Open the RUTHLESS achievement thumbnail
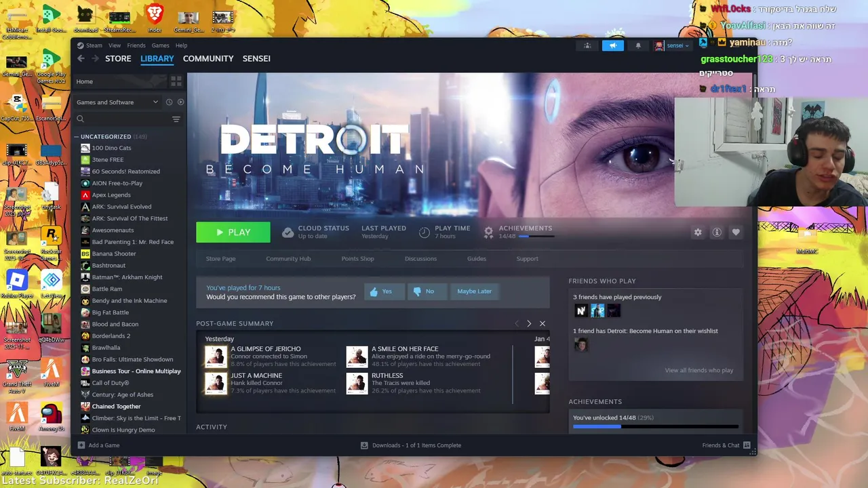This screenshot has height=488, width=868. [357, 383]
